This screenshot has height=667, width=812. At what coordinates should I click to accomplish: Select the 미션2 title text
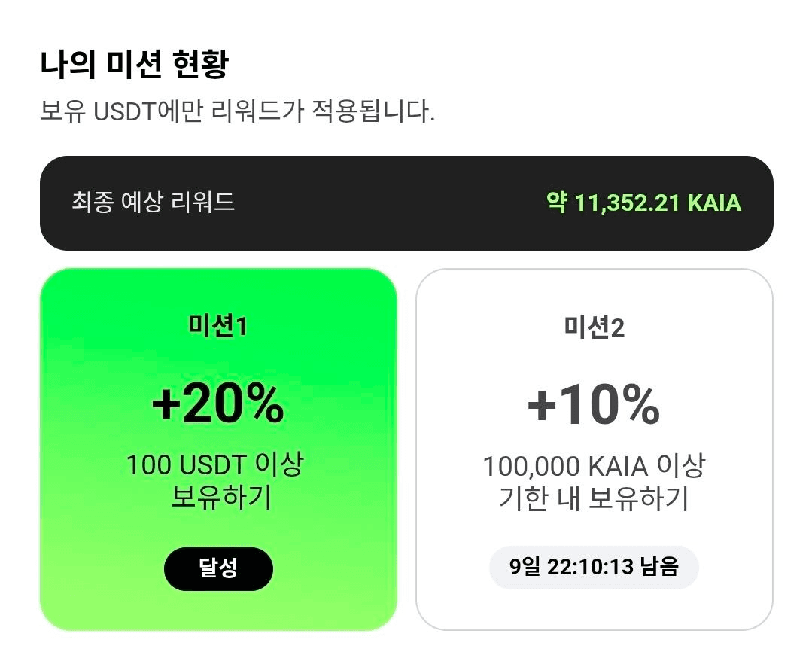click(594, 326)
